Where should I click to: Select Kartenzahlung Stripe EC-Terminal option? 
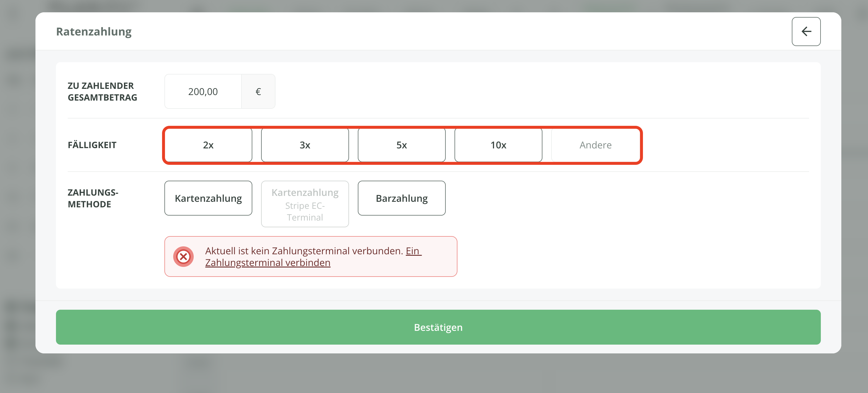coord(304,204)
